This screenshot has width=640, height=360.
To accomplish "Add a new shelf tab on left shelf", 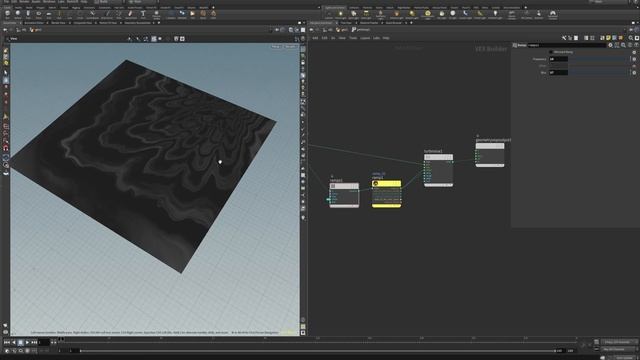I will pyautogui.click(x=213, y=7).
